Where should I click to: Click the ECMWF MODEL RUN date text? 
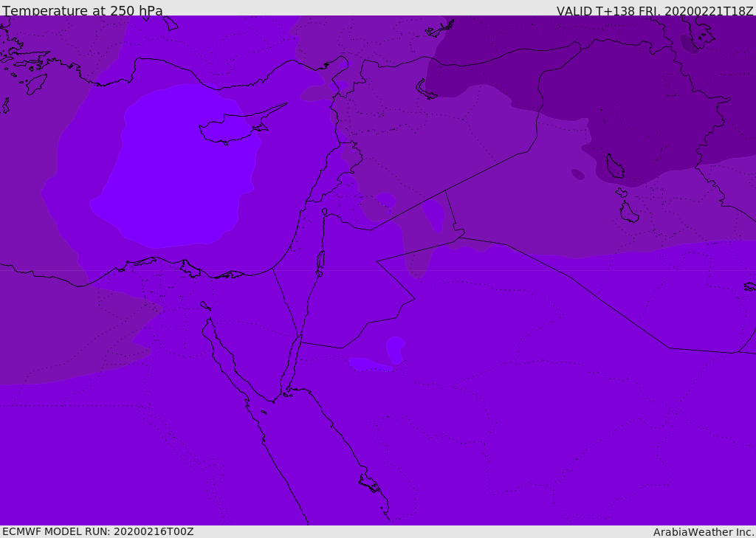click(97, 531)
